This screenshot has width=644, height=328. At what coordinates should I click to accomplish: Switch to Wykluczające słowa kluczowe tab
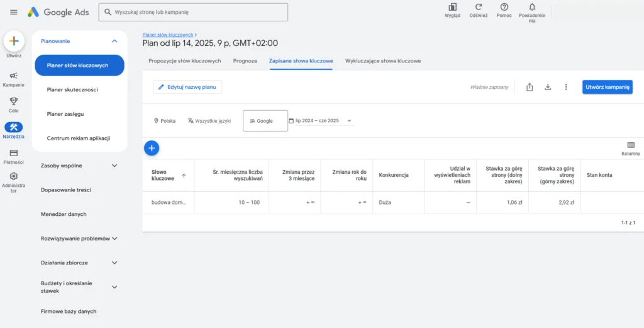pyautogui.click(x=383, y=61)
